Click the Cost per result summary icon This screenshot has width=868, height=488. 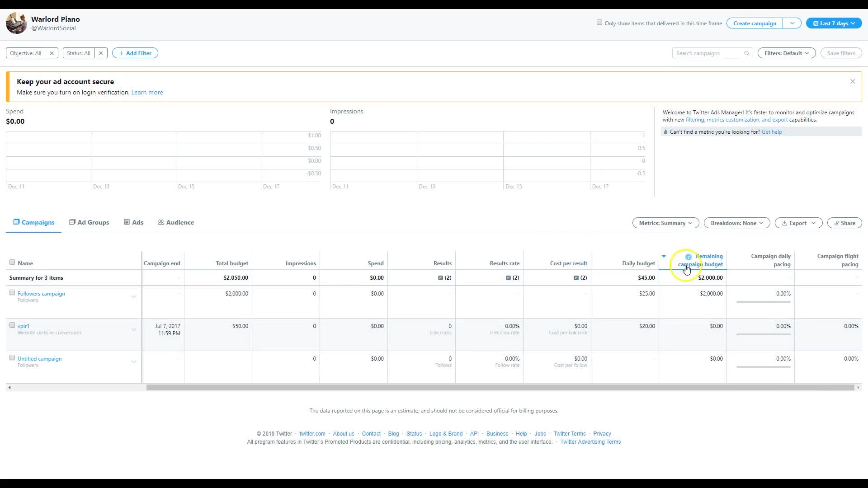click(x=576, y=278)
